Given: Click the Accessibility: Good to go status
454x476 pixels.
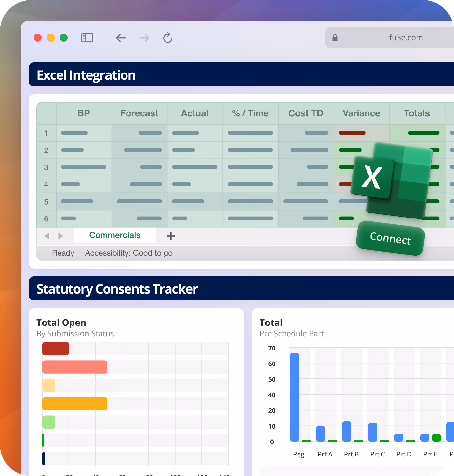Looking at the screenshot, I should tap(129, 253).
